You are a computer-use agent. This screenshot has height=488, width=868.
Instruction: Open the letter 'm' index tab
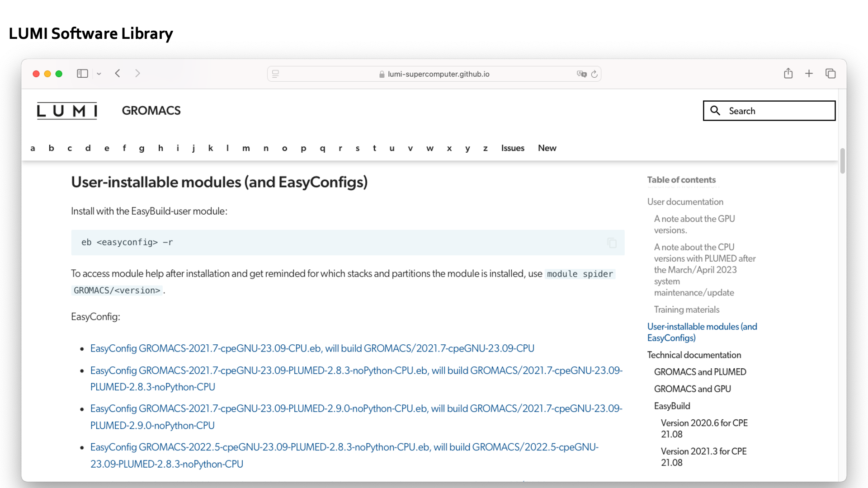click(246, 148)
